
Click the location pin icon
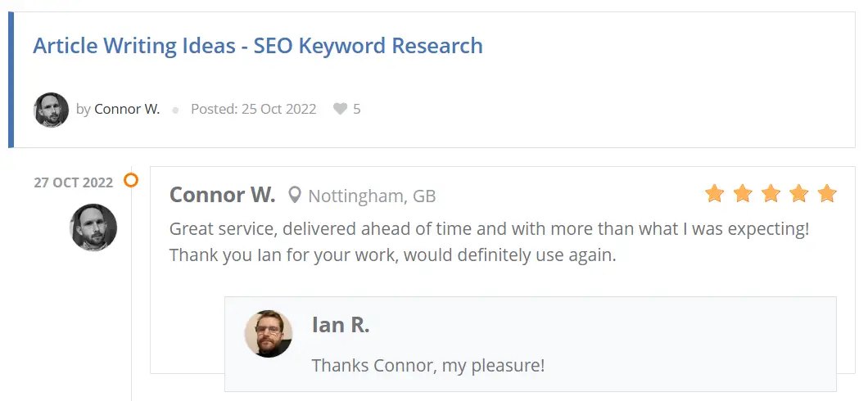[x=295, y=195]
